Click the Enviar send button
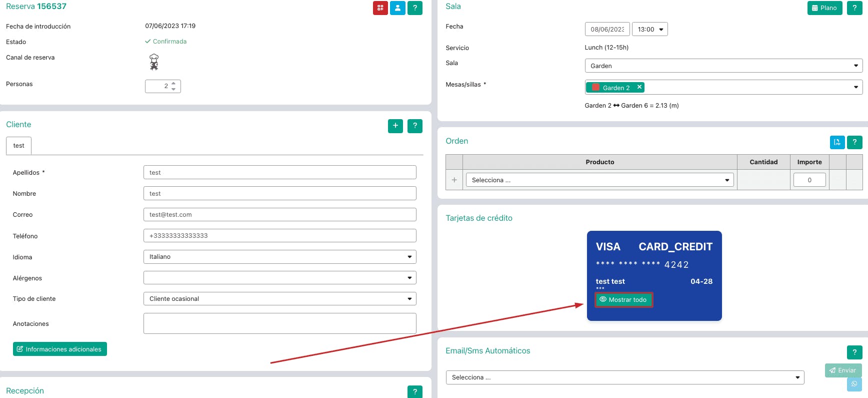Viewport: 868px width, 398px height. coord(843,370)
